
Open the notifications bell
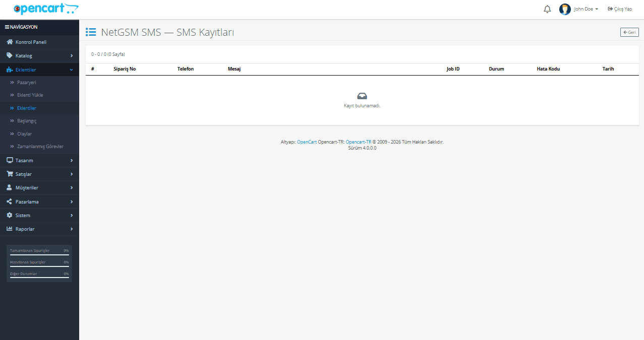[x=547, y=9]
